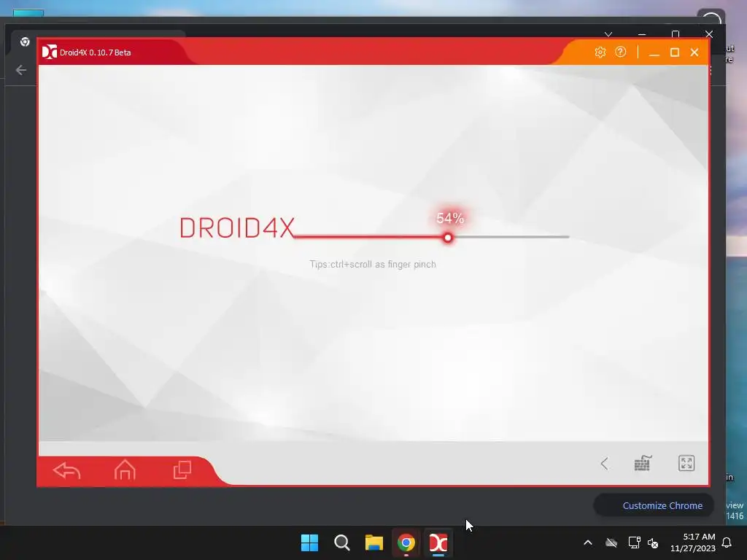The height and width of the screenshot is (560, 747).
Task: Collapse the bottom toolbar with the chevron
Action: pyautogui.click(x=604, y=463)
